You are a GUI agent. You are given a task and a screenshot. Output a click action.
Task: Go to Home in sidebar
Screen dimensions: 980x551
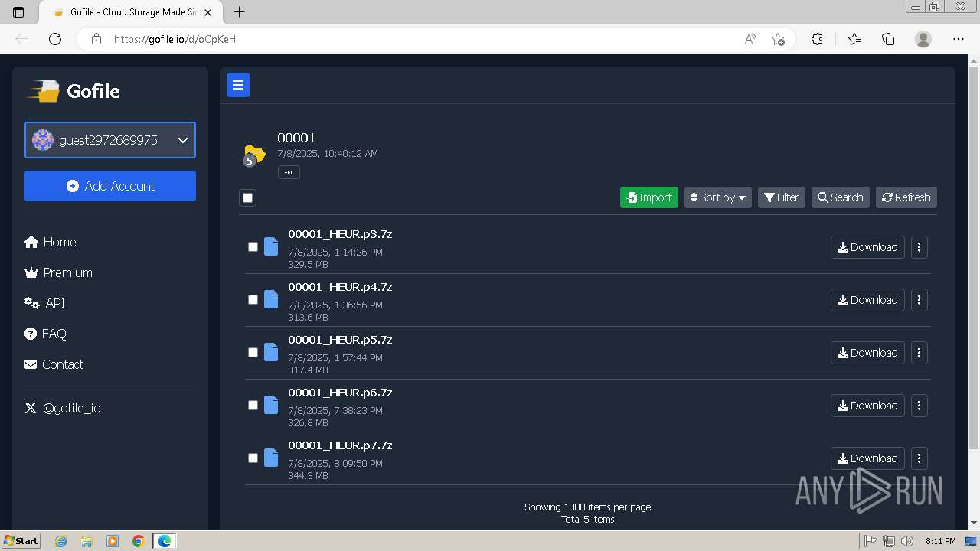pyautogui.click(x=51, y=242)
